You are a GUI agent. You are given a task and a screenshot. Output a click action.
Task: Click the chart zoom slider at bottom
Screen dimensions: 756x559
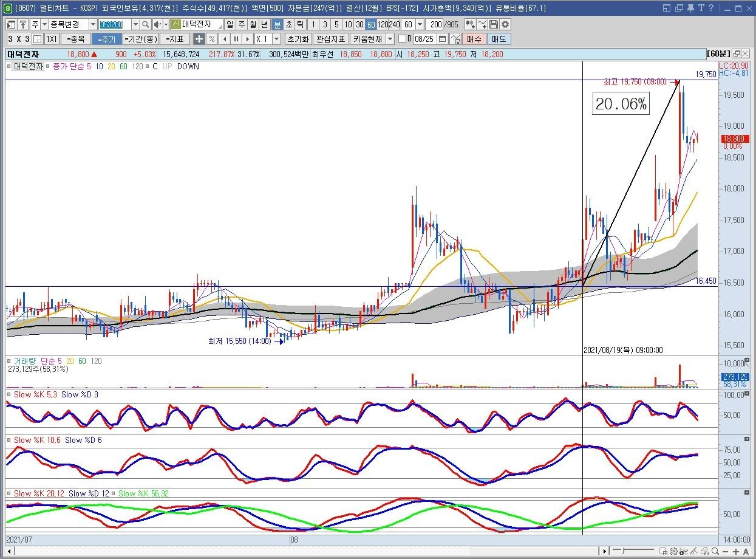[x=633, y=551]
